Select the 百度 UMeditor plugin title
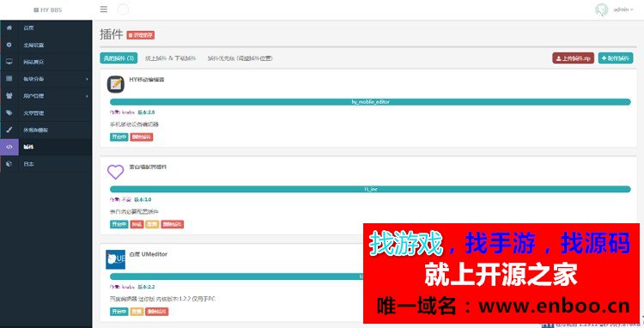Screen dimensions: 644x328 point(149,254)
